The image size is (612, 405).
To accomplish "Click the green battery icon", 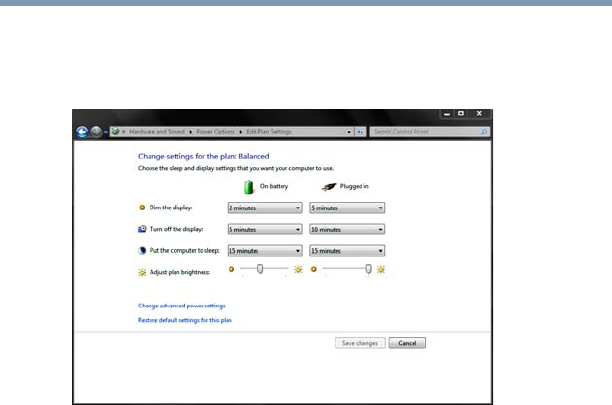I will pyautogui.click(x=249, y=187).
